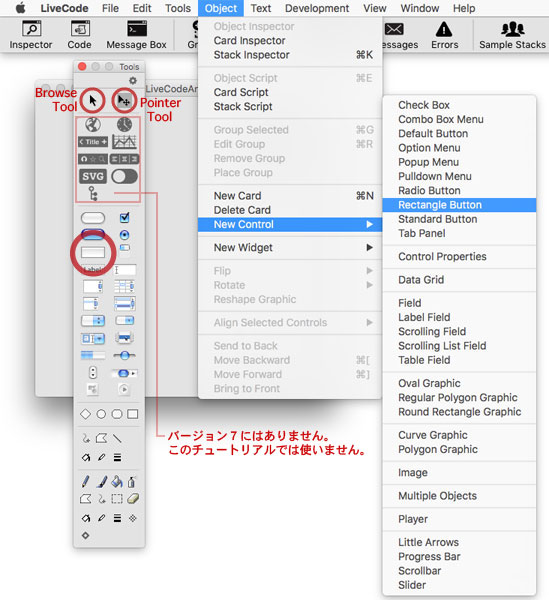Choose Tab Panel from the submenu

(459, 233)
